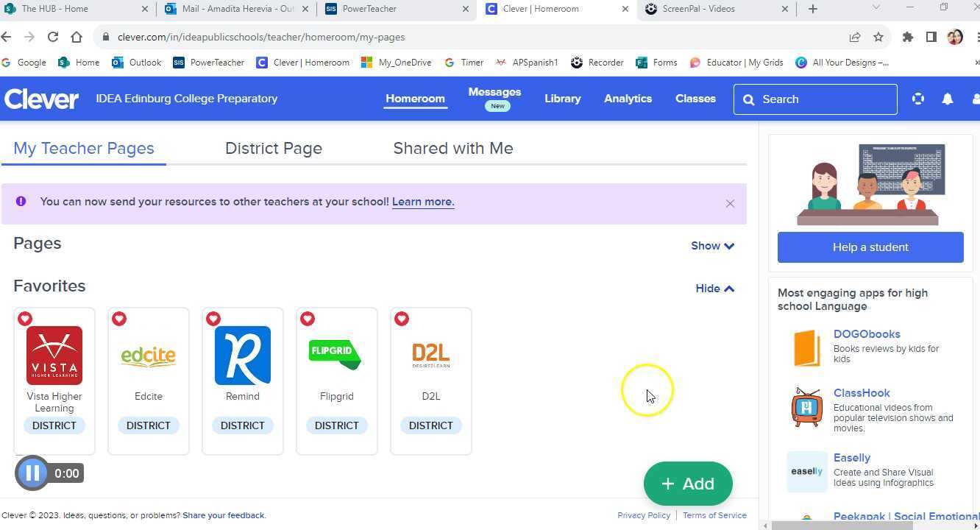
Task: Dismiss the send resources banner
Action: coord(730,203)
